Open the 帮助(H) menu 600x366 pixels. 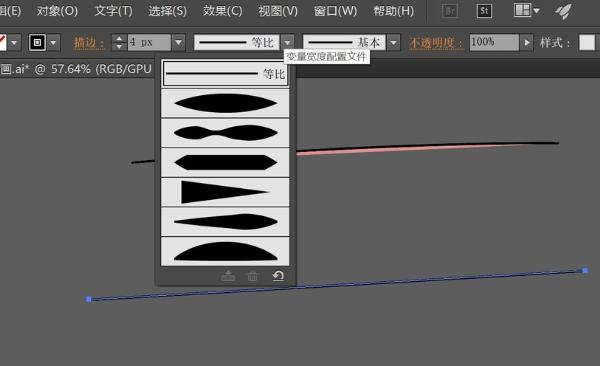393,11
